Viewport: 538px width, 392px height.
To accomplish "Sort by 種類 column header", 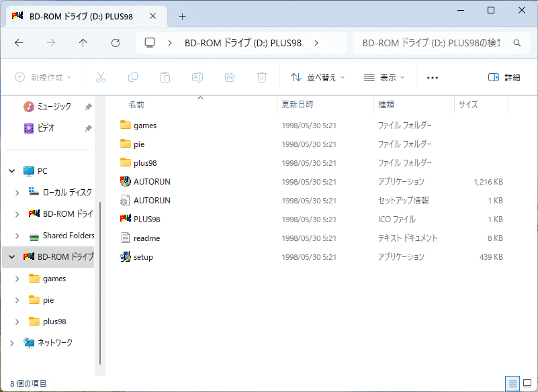I will click(x=386, y=104).
